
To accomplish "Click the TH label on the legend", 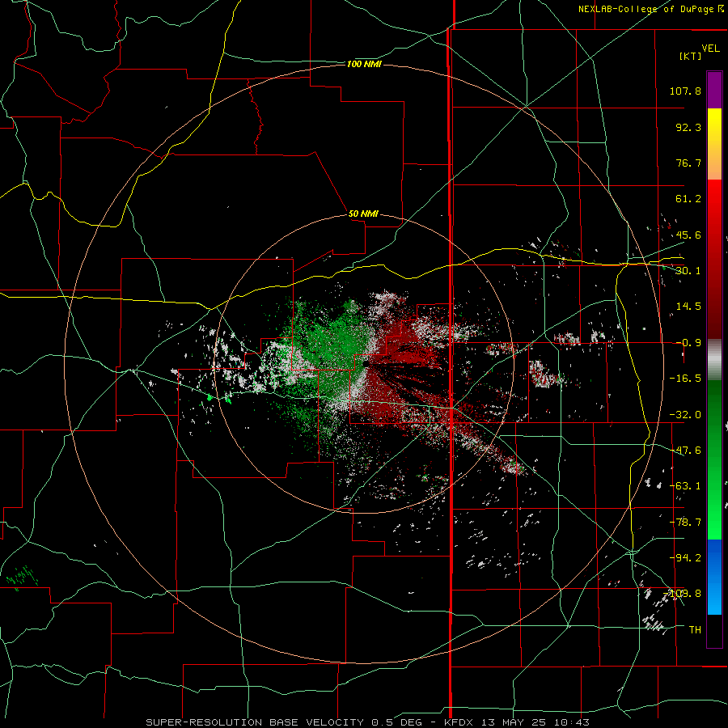I will [695, 630].
